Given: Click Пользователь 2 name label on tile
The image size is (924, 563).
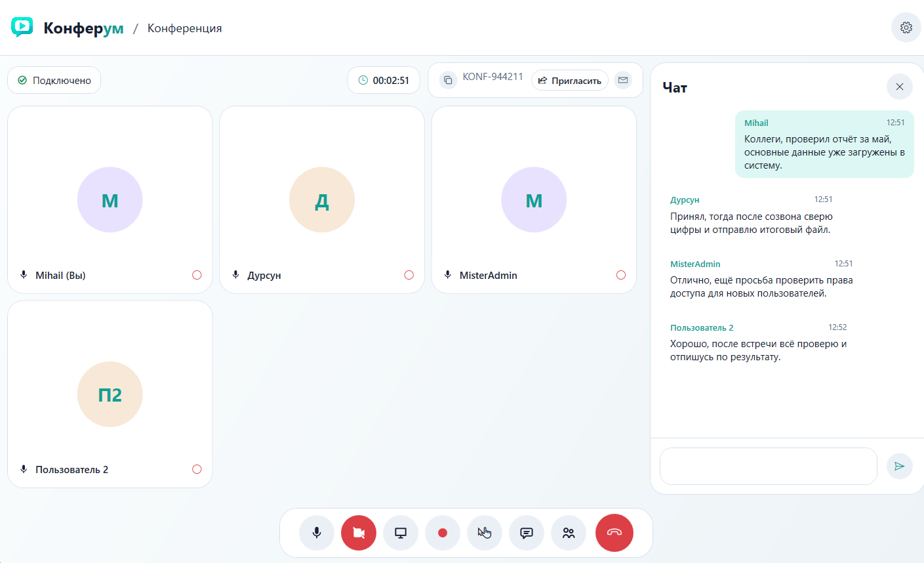Looking at the screenshot, I should (x=72, y=469).
